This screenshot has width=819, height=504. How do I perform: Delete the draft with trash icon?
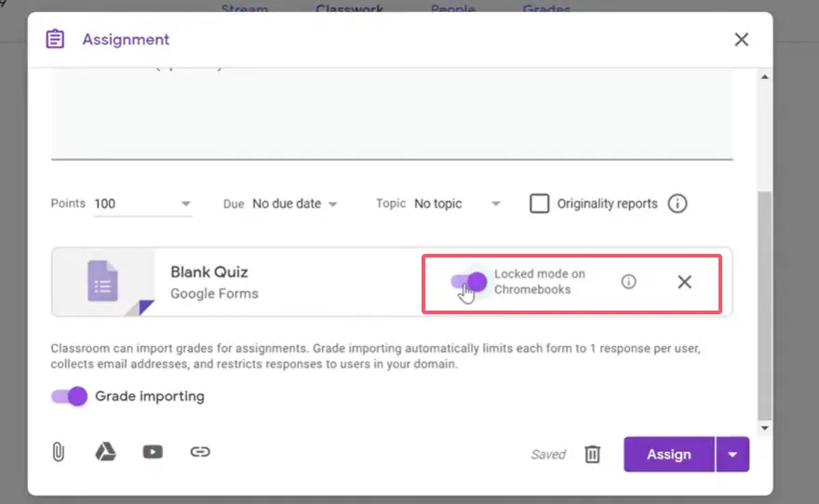pyautogui.click(x=593, y=454)
